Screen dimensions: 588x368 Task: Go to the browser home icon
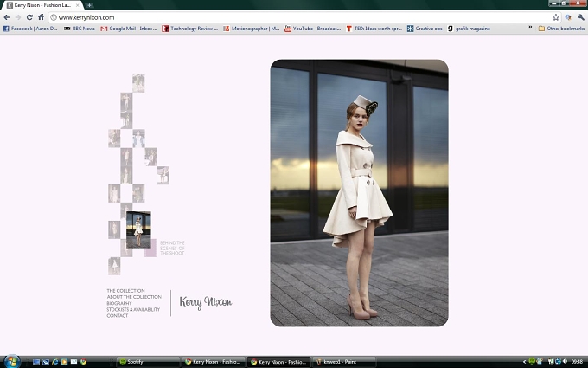(41, 17)
